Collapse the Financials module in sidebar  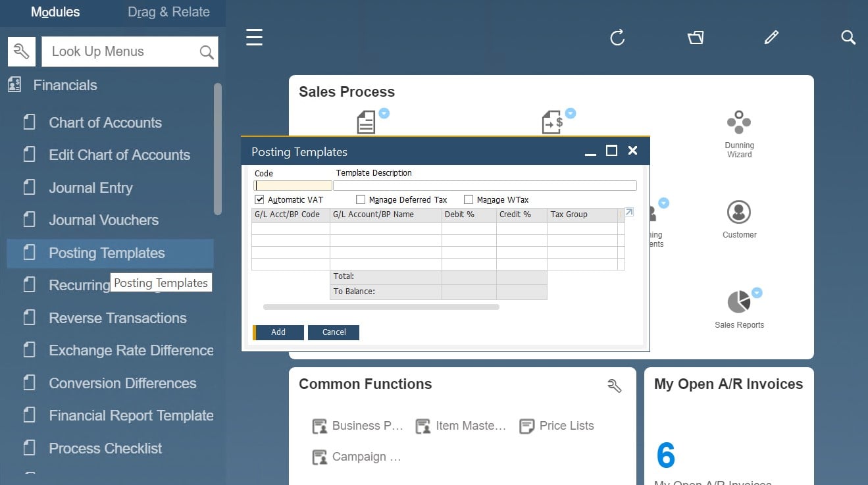(x=64, y=85)
